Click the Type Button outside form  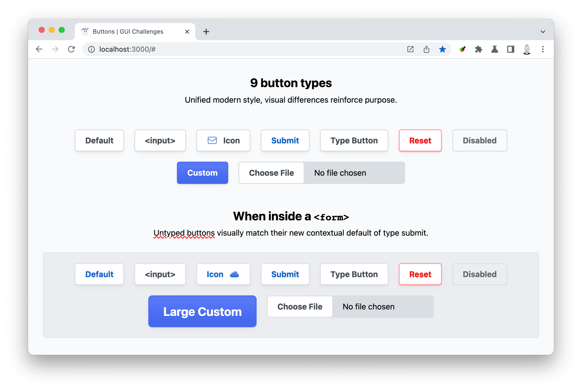354,141
